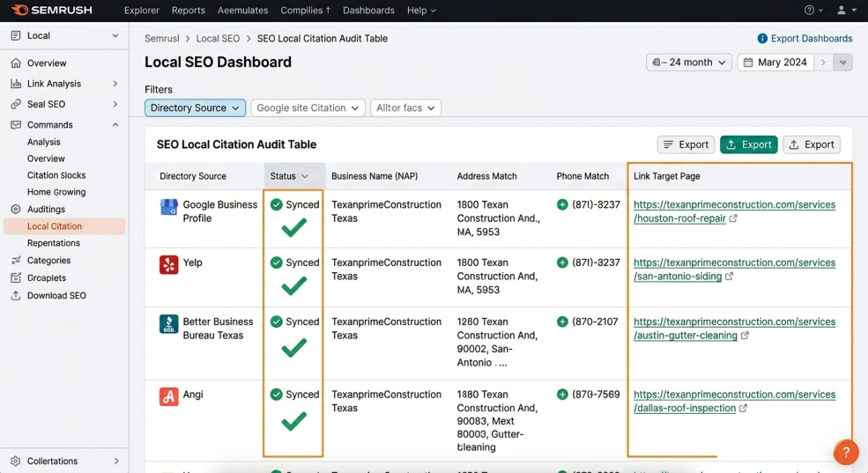Click the double-chevron button right of date
This screenshot has height=473, width=868.
(x=842, y=62)
